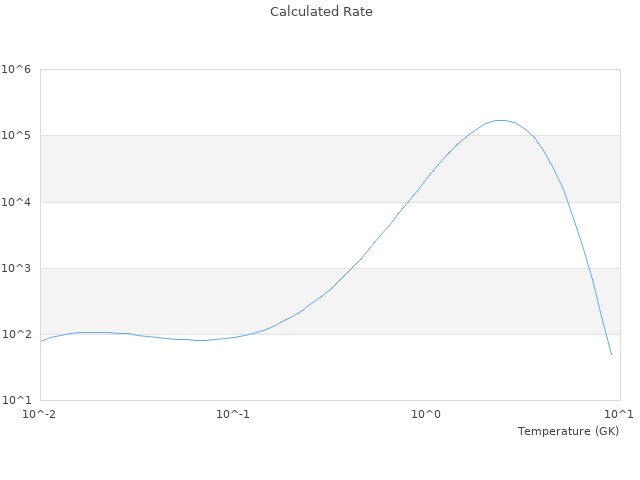This screenshot has height=480, width=640.
Task: Click the peak of the blue rate curve
Action: pyautogui.click(x=500, y=120)
